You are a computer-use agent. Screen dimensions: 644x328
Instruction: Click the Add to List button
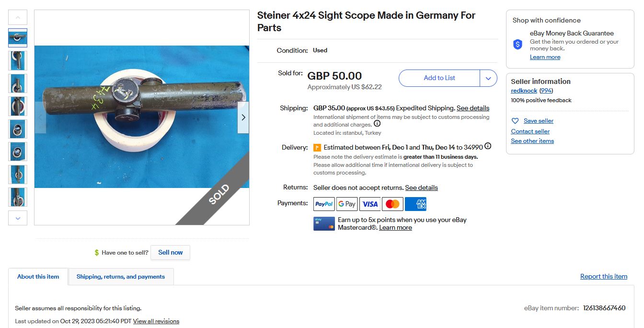click(439, 78)
